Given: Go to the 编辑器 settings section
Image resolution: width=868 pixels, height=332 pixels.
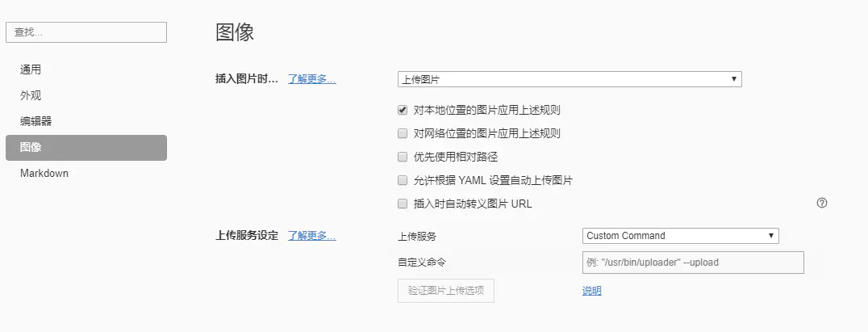Looking at the screenshot, I should coord(35,121).
